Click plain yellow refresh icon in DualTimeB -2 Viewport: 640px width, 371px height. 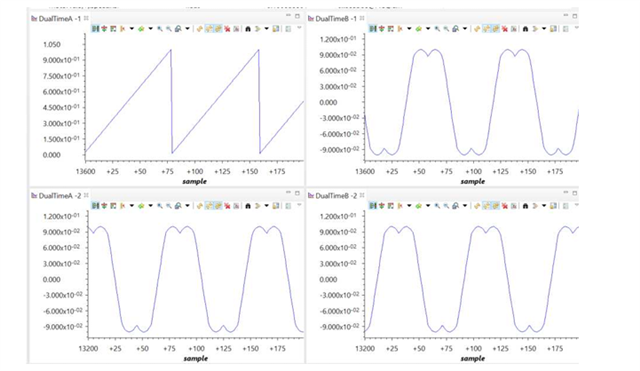[477, 205]
